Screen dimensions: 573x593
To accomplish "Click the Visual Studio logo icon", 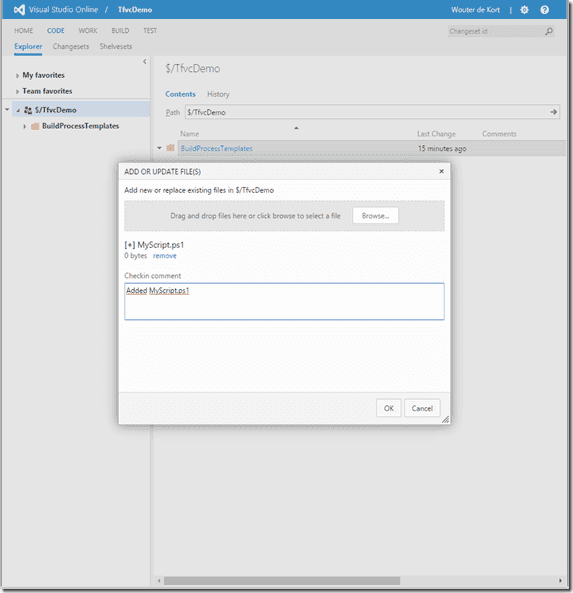I will pyautogui.click(x=19, y=10).
